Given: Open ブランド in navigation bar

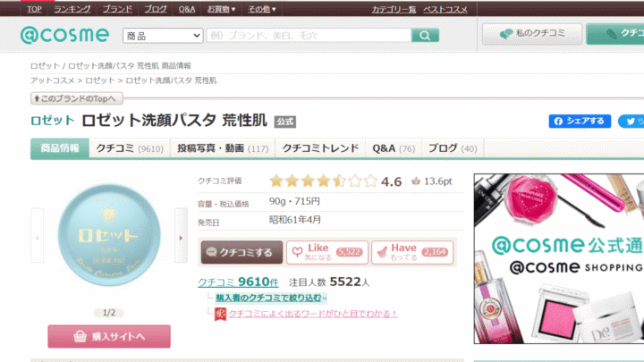Looking at the screenshot, I should tap(117, 9).
